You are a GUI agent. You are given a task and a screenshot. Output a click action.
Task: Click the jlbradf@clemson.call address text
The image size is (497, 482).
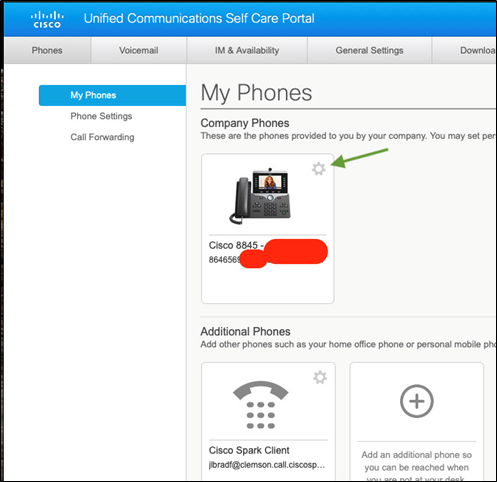coord(267,465)
